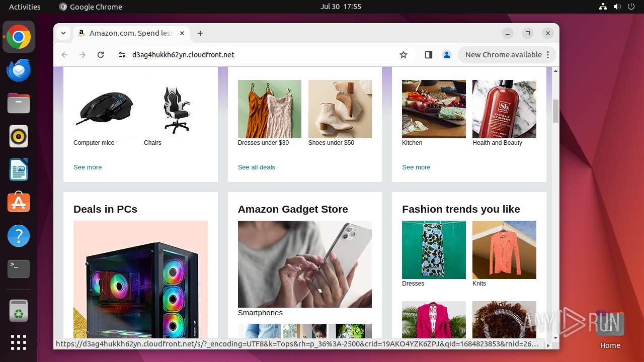Open Activities overview
The image size is (644, 362).
(x=25, y=7)
